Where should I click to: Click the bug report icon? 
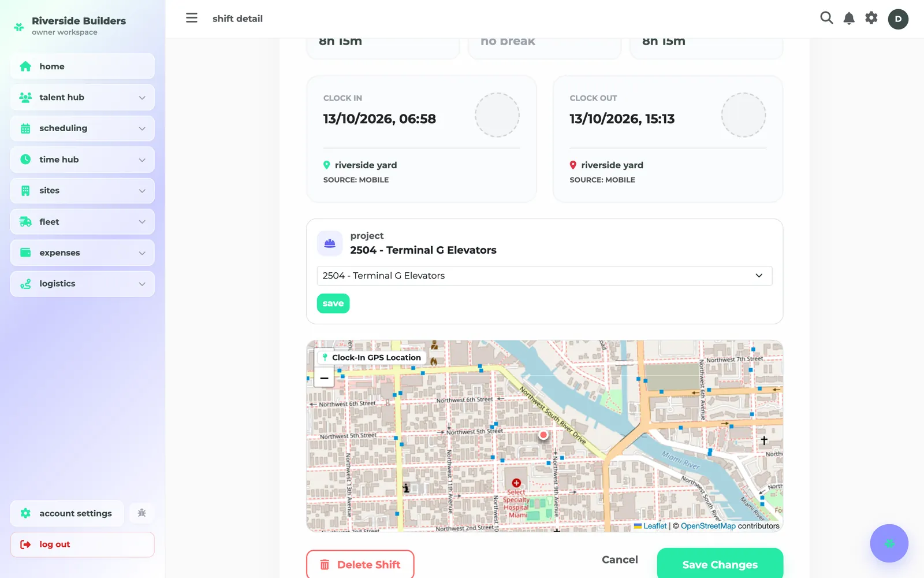coord(141,513)
